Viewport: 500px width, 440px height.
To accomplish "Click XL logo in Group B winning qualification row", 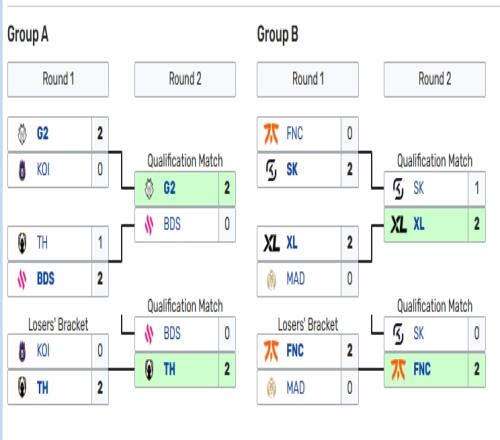I will [398, 224].
